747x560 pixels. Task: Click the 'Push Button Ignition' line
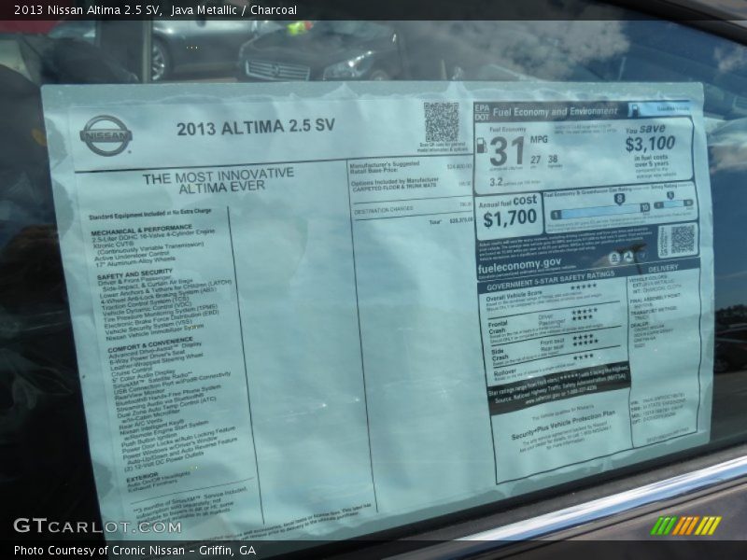click(x=149, y=439)
